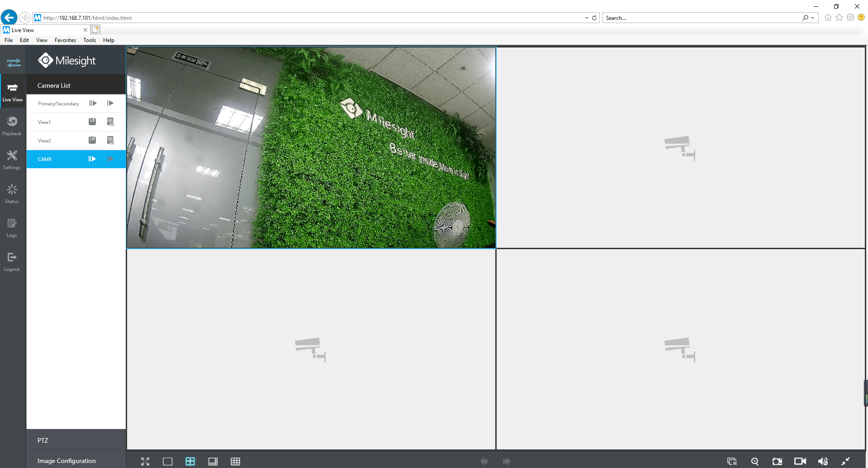Image resolution: width=868 pixels, height=468 pixels.
Task: Open the Help menu
Action: (109, 40)
